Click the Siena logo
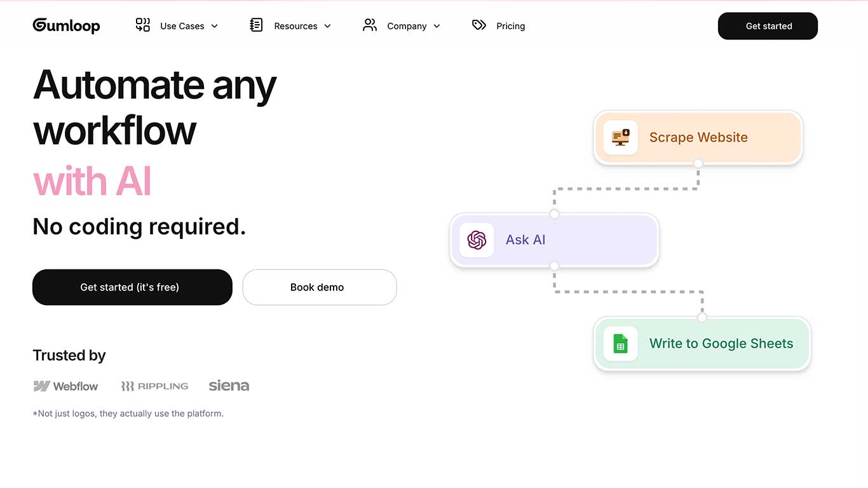The height and width of the screenshot is (488, 868). (x=229, y=386)
